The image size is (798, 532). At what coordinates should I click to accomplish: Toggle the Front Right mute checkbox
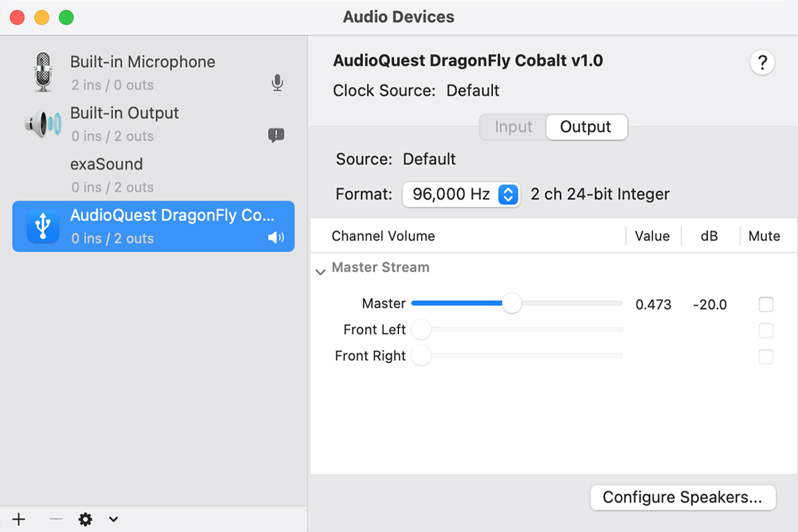point(766,356)
